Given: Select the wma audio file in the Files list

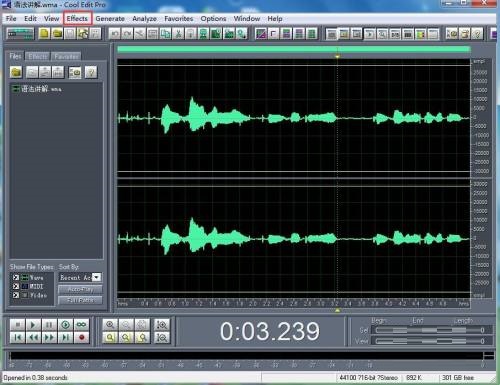Looking at the screenshot, I should pyautogui.click(x=37, y=89).
